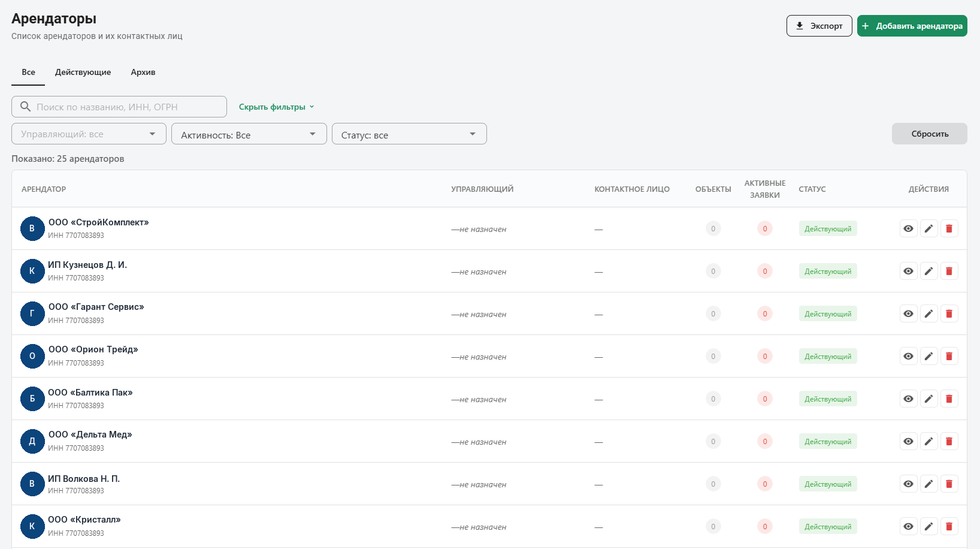
Task: Click the Контактное лицо column header
Action: (x=632, y=189)
